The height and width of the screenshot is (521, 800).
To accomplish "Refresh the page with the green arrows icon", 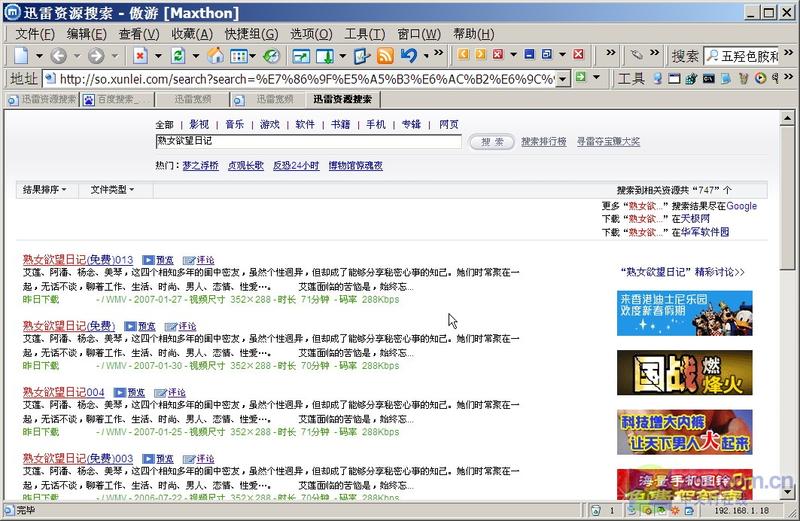I will coord(178,55).
